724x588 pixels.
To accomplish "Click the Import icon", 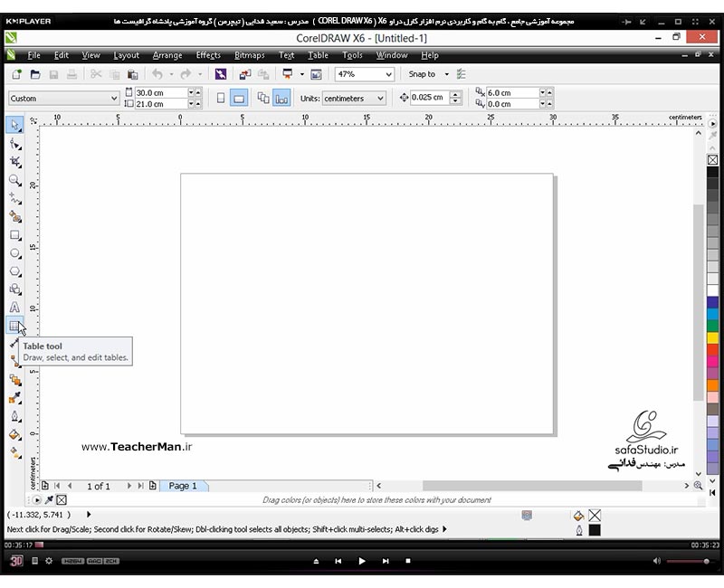I will 245,74.
